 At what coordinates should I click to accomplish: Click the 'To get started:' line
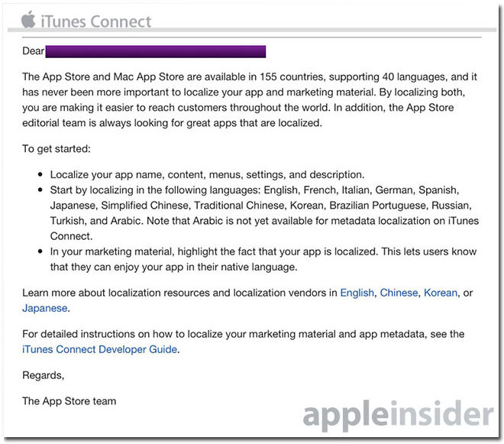pyautogui.click(x=57, y=149)
